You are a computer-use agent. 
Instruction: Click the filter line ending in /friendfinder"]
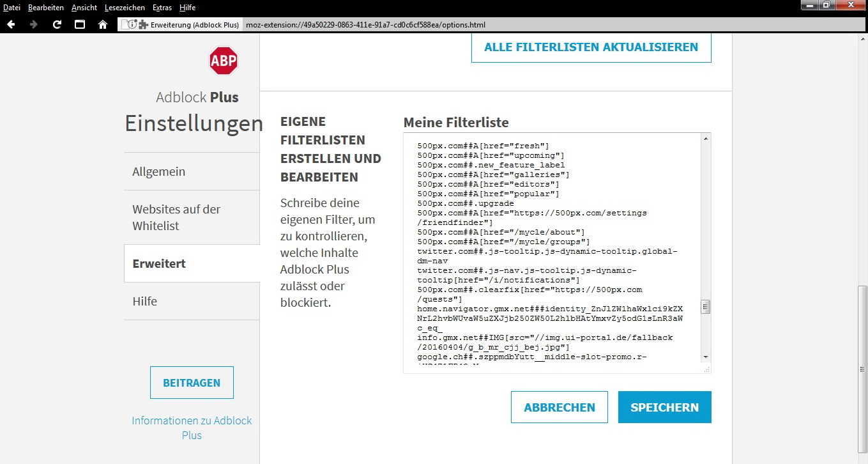532,217
